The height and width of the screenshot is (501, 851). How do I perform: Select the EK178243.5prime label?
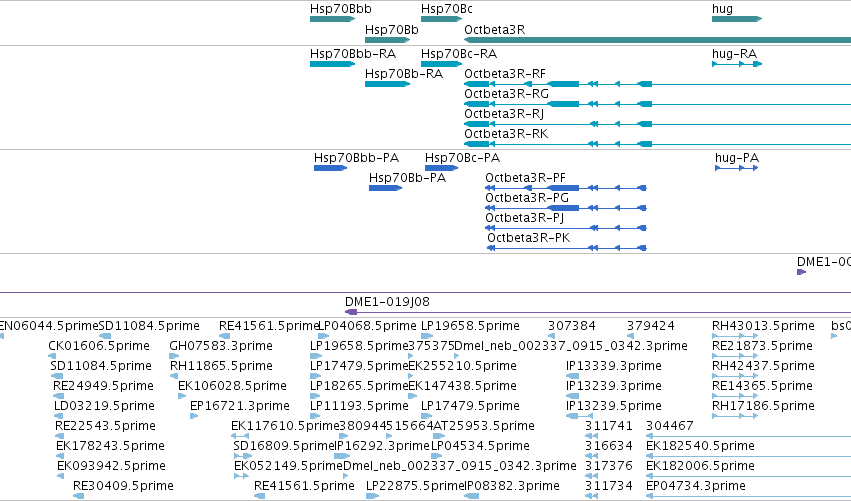click(x=110, y=446)
